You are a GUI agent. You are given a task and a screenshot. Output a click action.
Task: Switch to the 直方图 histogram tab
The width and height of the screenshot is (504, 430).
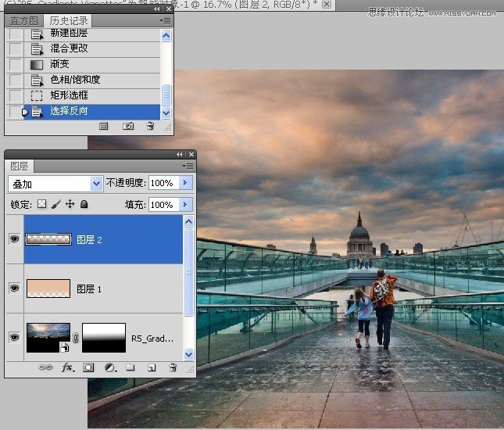coord(23,20)
